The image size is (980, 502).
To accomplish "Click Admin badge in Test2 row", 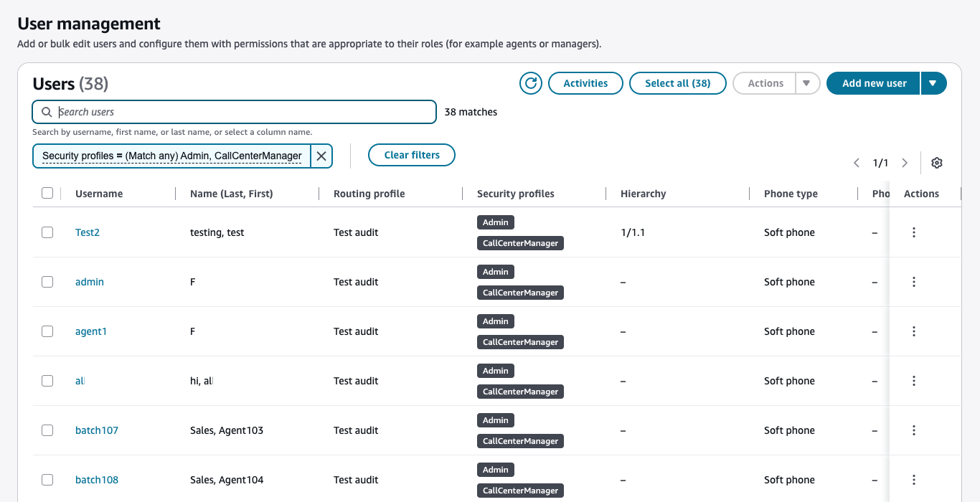I will (x=496, y=222).
